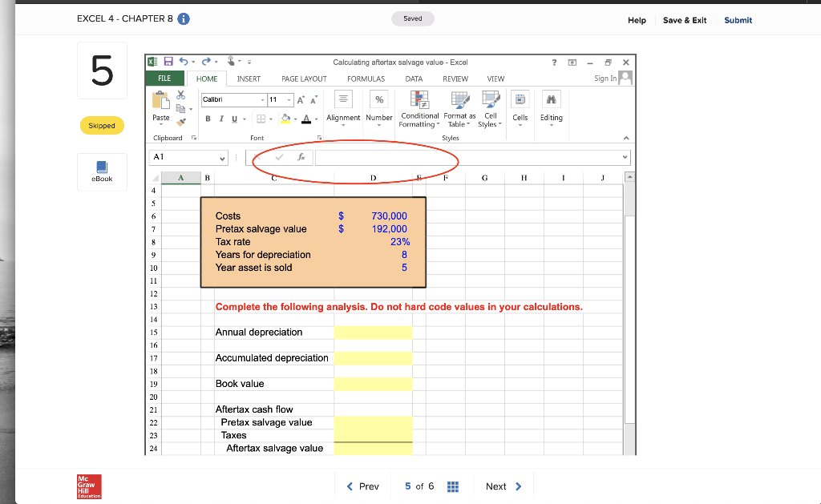
Task: Switch to the FORMULAS ribbon tab
Action: (x=366, y=79)
